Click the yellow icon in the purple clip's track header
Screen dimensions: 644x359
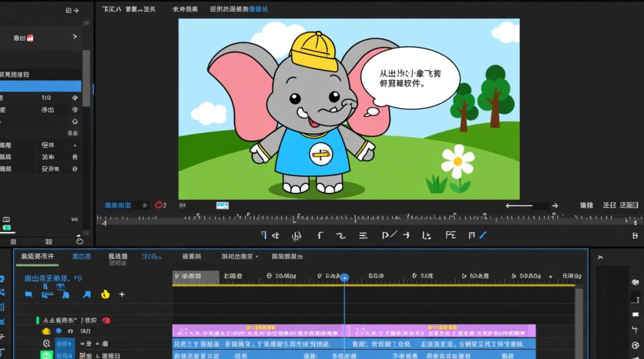(46, 331)
